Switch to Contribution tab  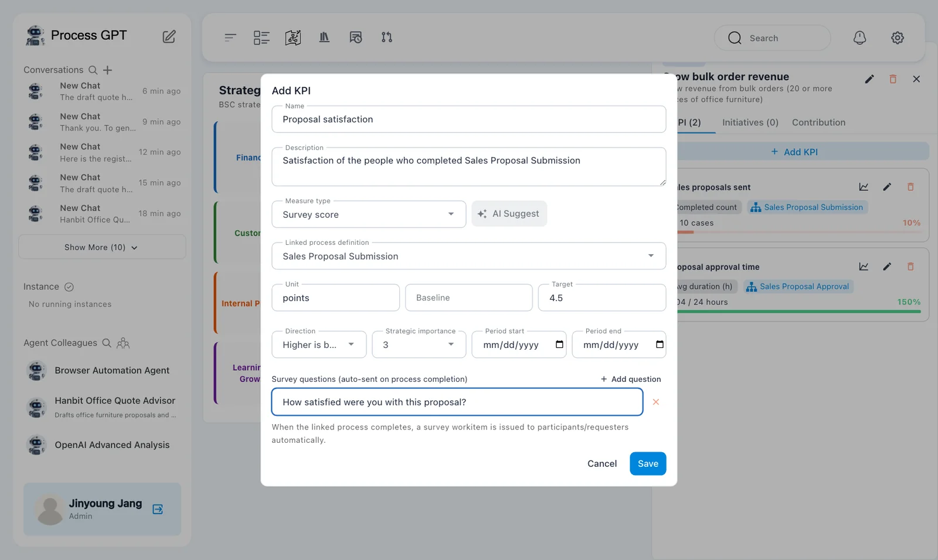pyautogui.click(x=818, y=122)
